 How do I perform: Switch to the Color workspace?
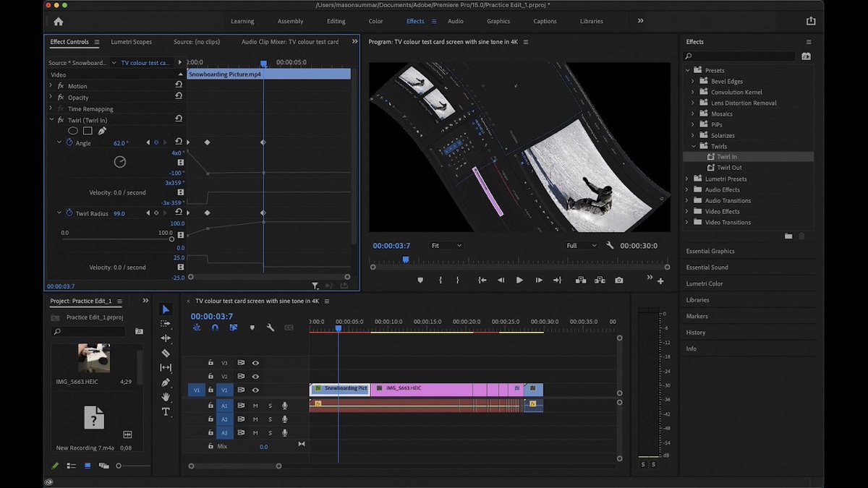point(376,22)
